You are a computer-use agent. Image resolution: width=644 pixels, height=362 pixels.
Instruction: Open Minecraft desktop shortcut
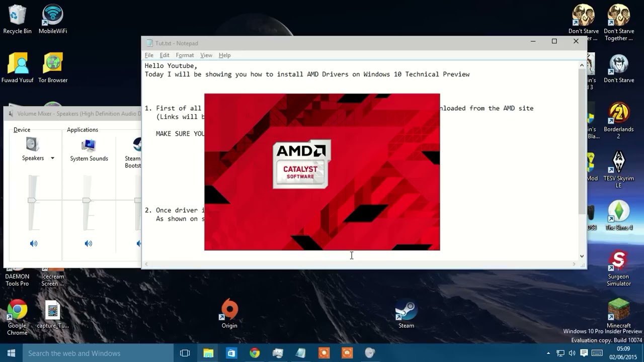click(x=618, y=314)
